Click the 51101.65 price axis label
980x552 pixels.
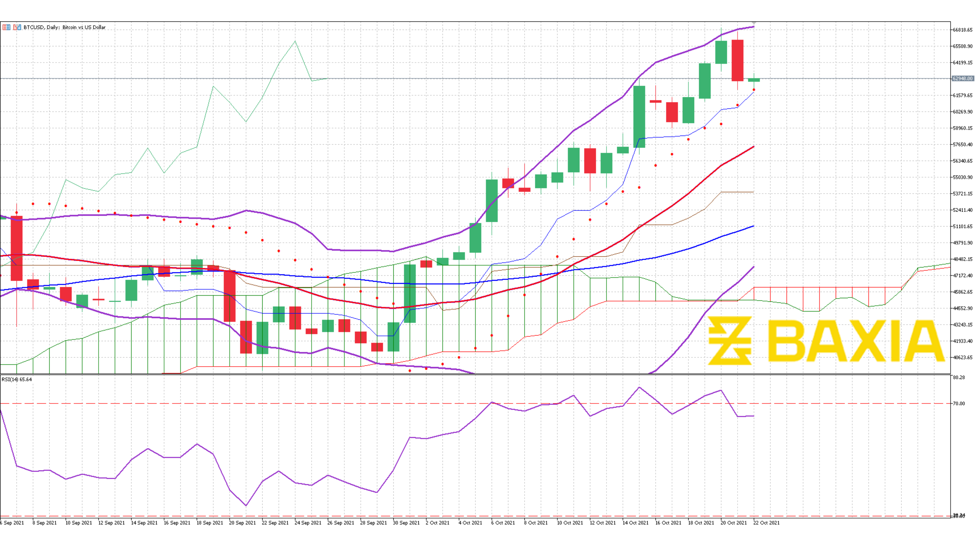[962, 226]
